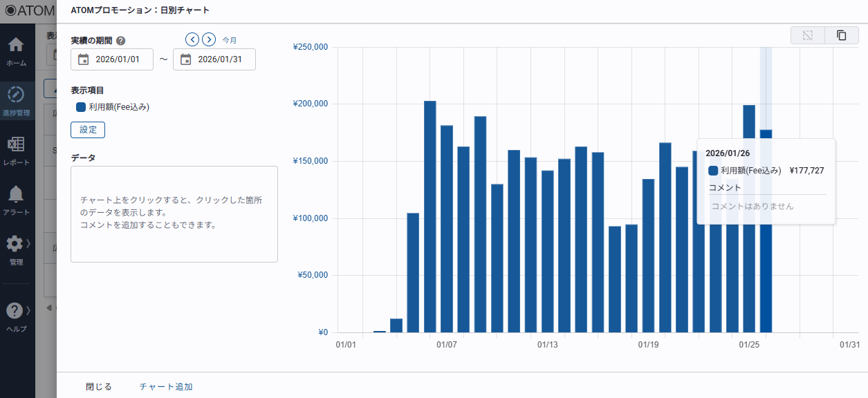The width and height of the screenshot is (868, 398).
Task: Open calendar icon for end date
Action: [x=185, y=59]
